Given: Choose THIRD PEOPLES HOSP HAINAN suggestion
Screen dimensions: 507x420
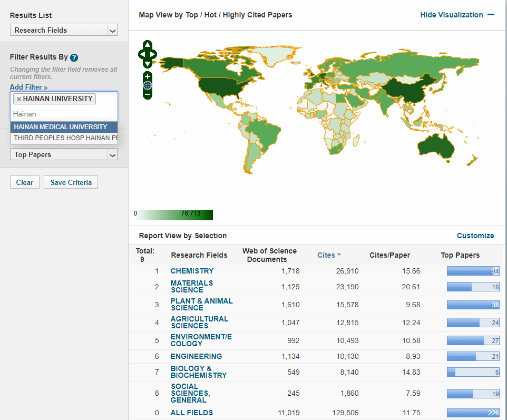Looking at the screenshot, I should 64,138.
